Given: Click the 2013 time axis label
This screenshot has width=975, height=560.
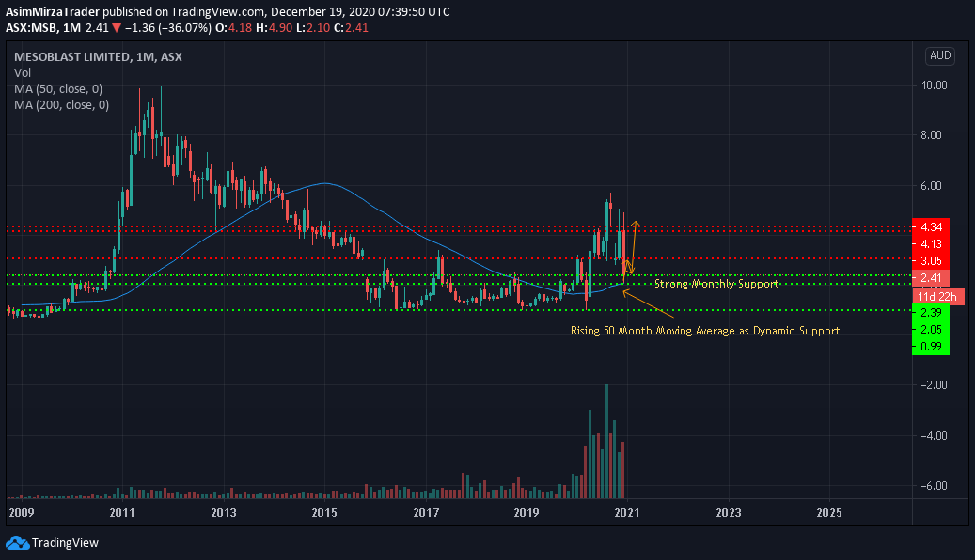Looking at the screenshot, I should [223, 513].
